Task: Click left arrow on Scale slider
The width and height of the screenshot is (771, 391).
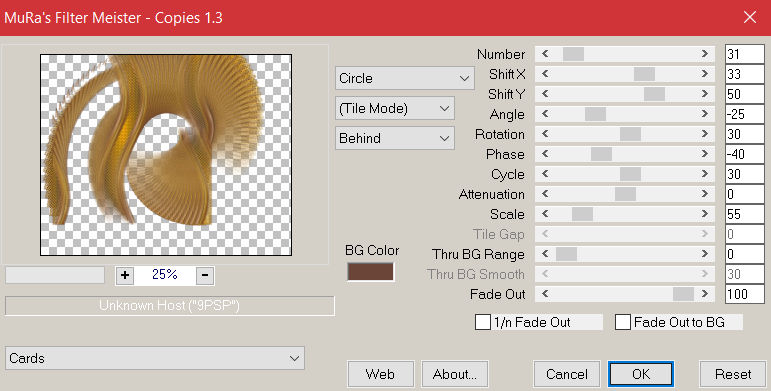Action: [x=544, y=214]
